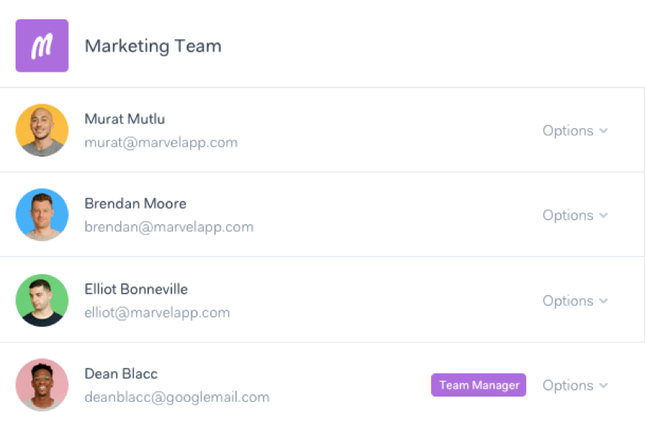Click Elliot Bonneville's profile avatar
Image resolution: width=645 pixels, height=426 pixels.
[42, 300]
